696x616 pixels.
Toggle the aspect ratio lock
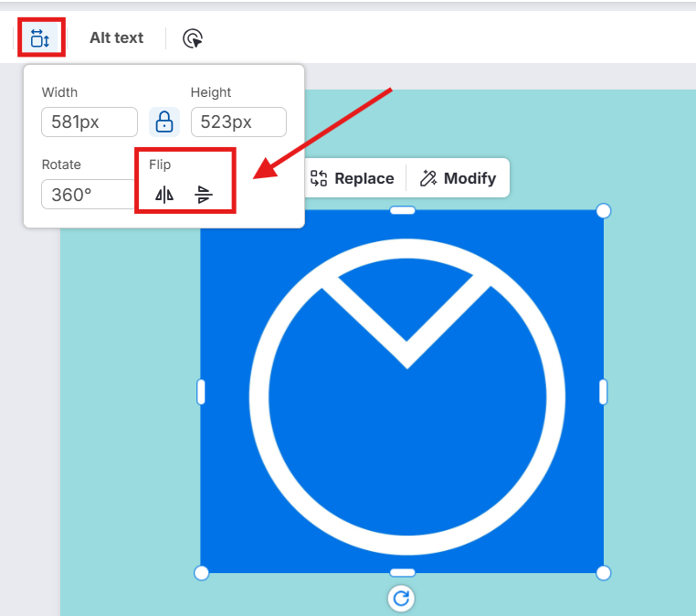coord(164,122)
